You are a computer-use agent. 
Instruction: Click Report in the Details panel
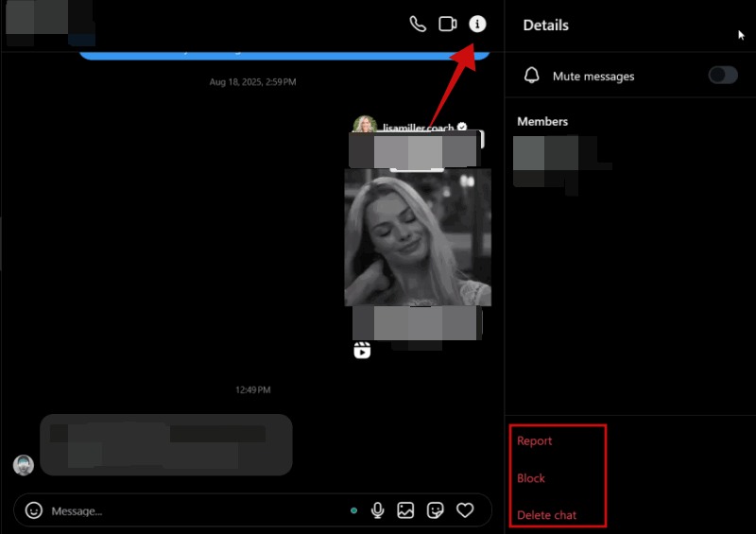pyautogui.click(x=535, y=441)
